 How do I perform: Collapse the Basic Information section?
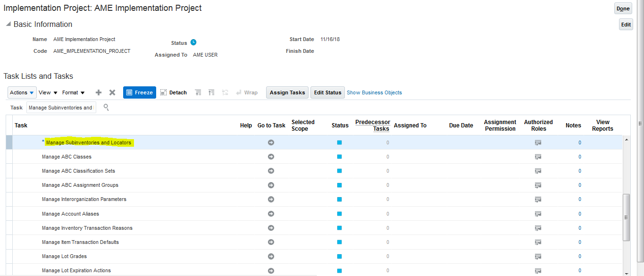[8, 24]
